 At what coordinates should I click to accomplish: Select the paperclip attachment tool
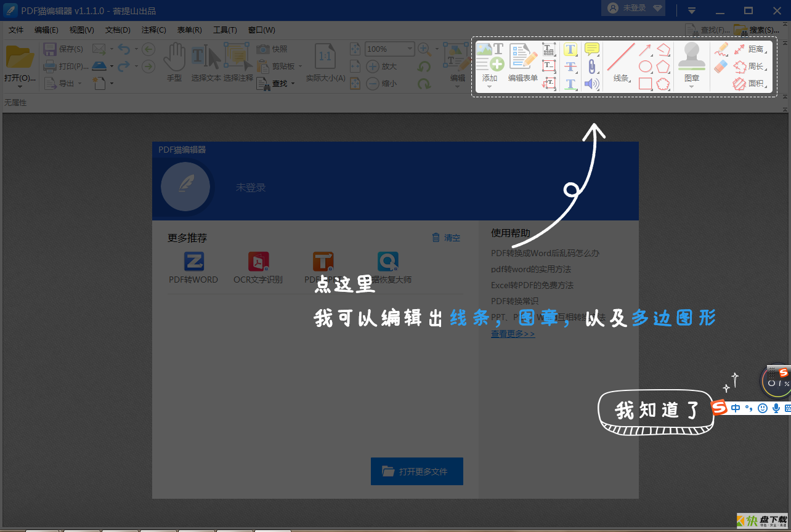coord(591,66)
